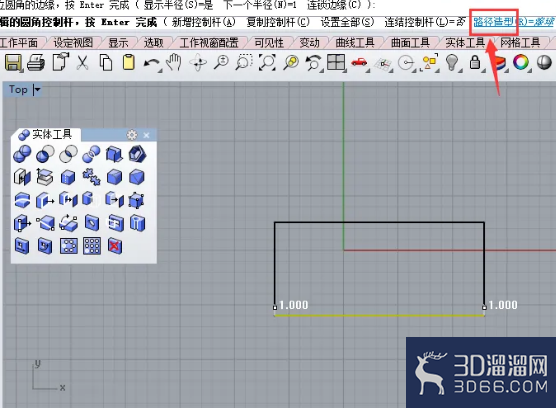The image size is (556, 408).
Task: Click the Solid Points On cube icon
Action: point(137,200)
